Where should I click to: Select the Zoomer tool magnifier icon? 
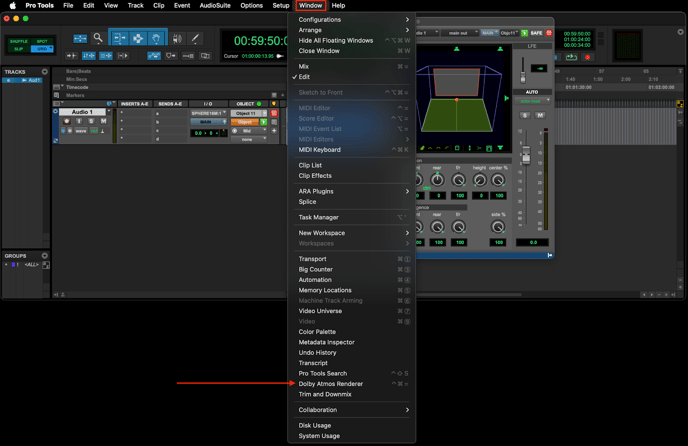98,38
